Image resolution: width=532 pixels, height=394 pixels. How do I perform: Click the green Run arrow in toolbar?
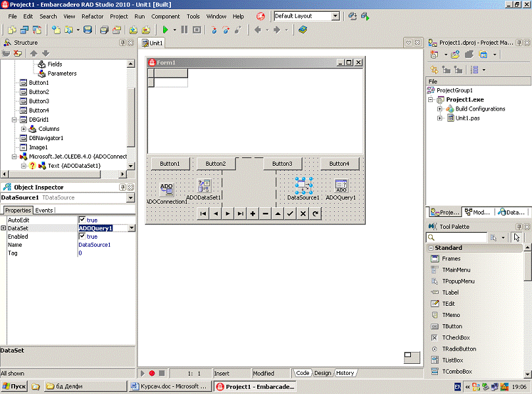pyautogui.click(x=165, y=30)
